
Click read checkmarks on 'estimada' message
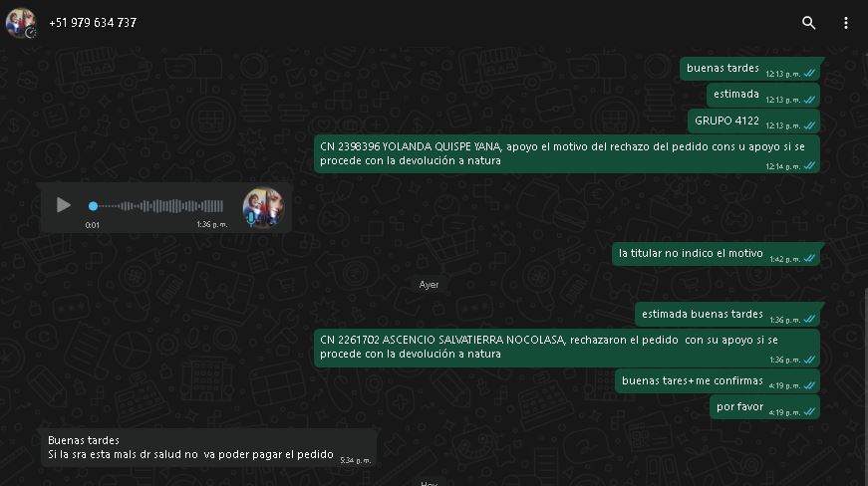click(809, 100)
